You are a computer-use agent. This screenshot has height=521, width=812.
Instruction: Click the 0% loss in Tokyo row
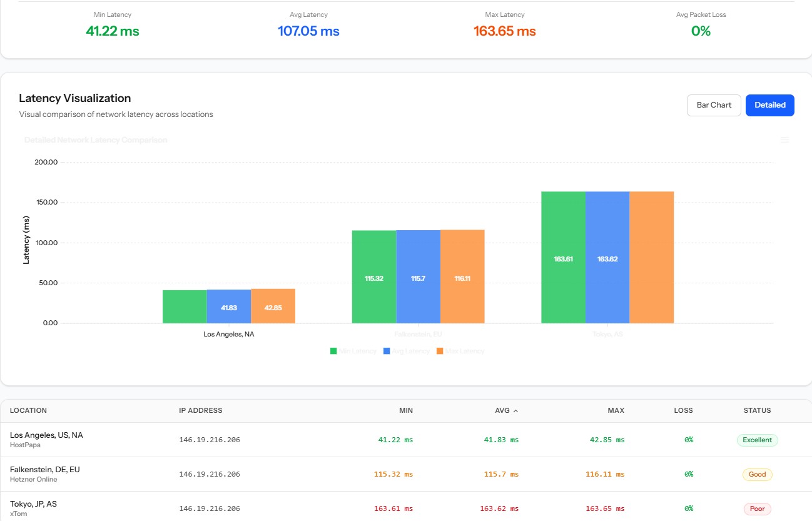click(x=688, y=508)
